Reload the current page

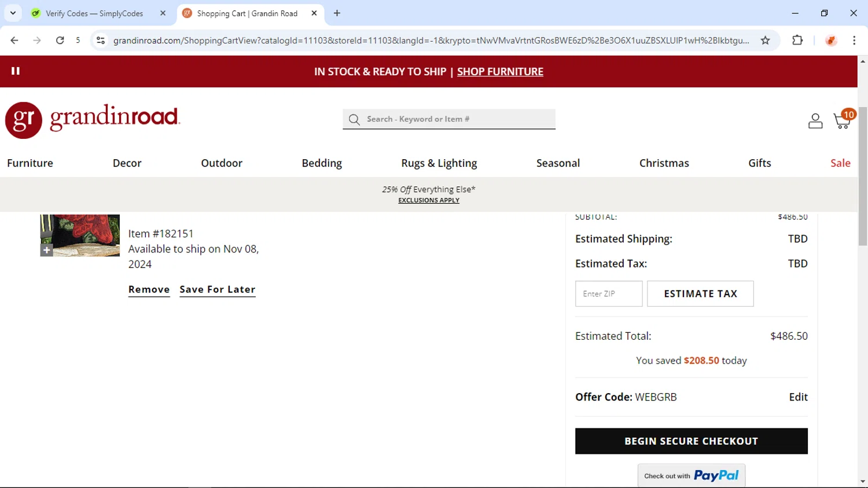60,41
